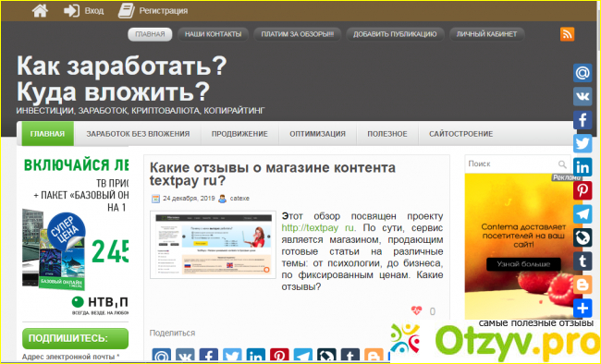
Task: Share via Telegram from the side bar
Action: (x=583, y=214)
